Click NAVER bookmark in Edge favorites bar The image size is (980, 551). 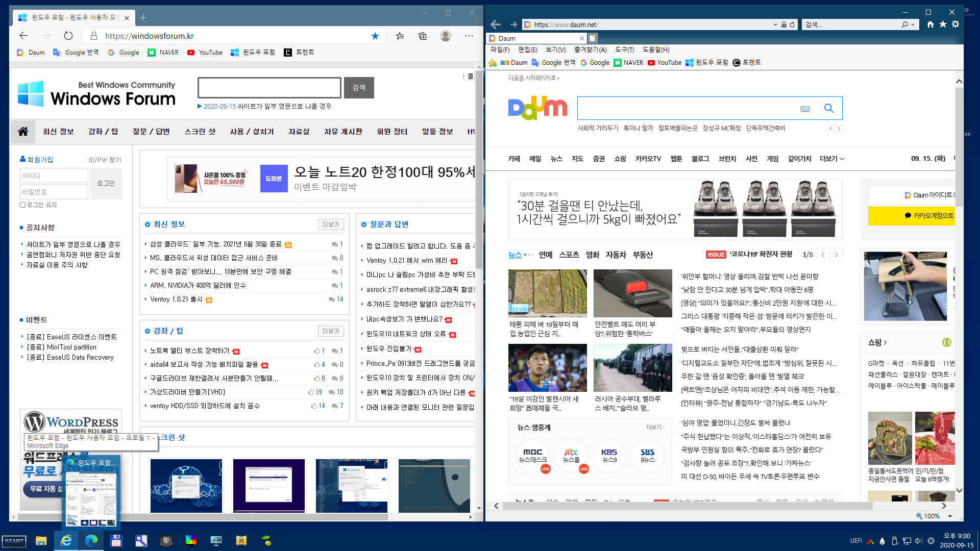click(163, 53)
